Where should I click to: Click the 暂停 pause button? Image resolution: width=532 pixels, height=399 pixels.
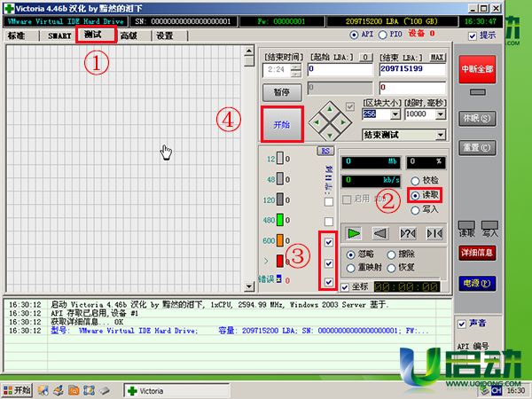[x=282, y=92]
